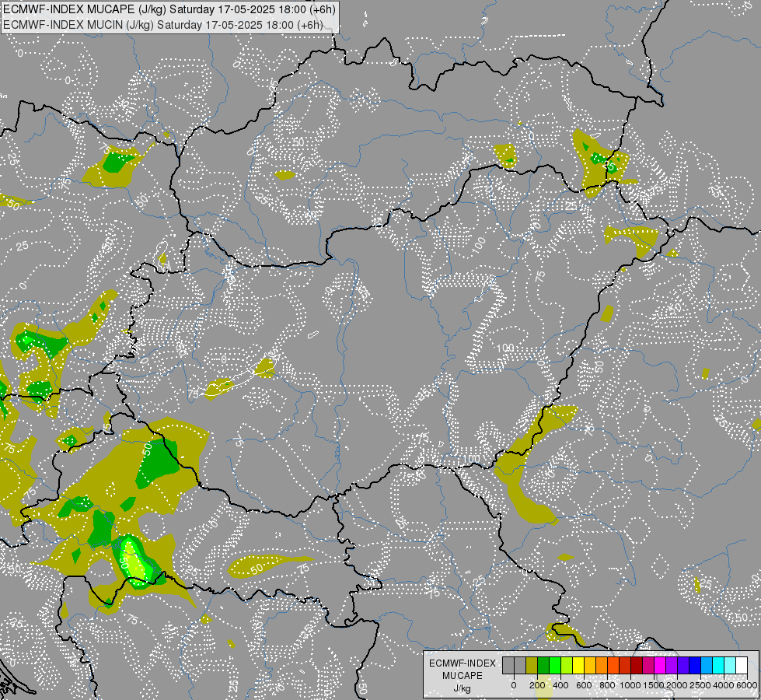Screen dimensions: 761x700
Task: Click the 1500 legend tick label
Action: coord(654,685)
